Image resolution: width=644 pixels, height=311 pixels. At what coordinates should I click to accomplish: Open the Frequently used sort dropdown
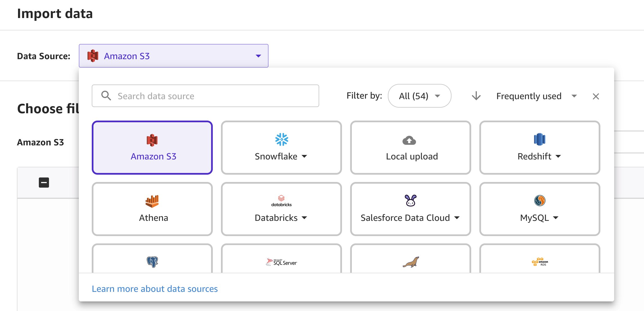pyautogui.click(x=536, y=96)
